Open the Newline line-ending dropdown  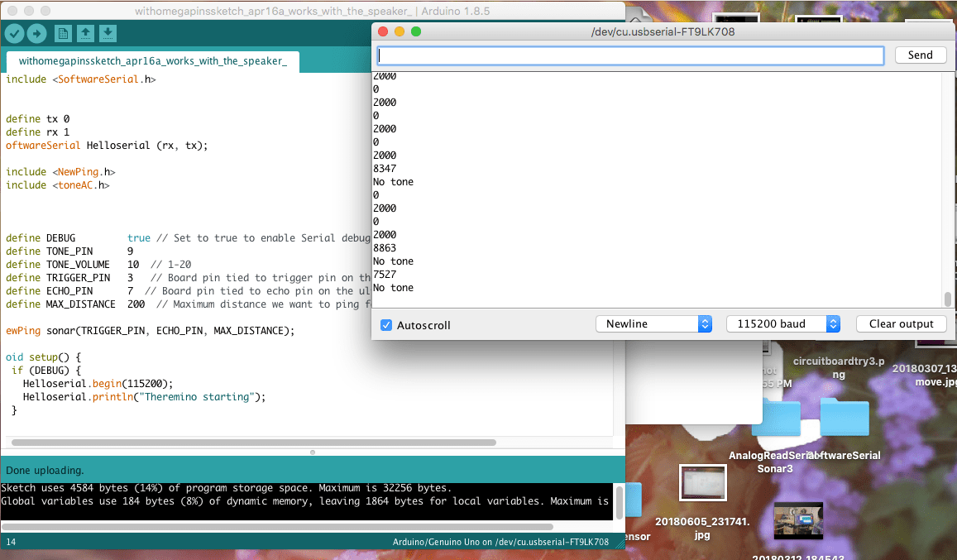(x=653, y=323)
